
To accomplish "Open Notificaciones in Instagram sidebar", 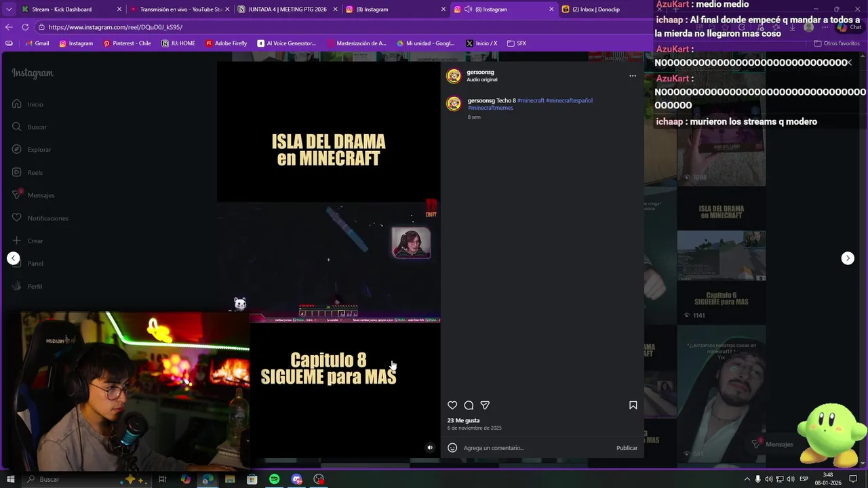I will click(40, 218).
